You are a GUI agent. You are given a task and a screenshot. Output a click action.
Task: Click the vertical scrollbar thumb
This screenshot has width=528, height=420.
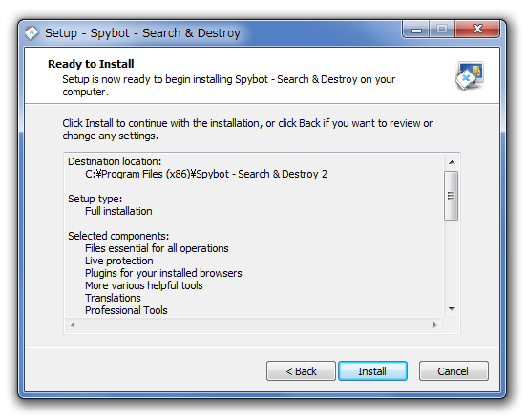click(452, 196)
